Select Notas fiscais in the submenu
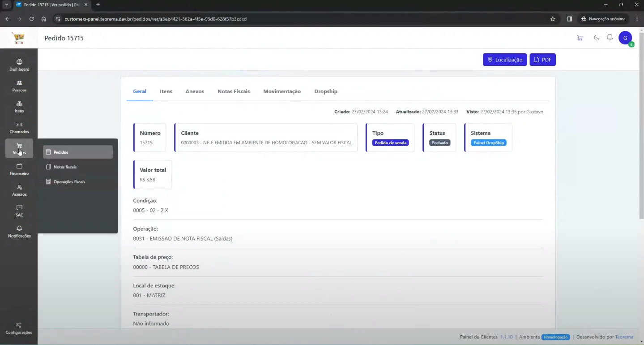 (x=78, y=167)
